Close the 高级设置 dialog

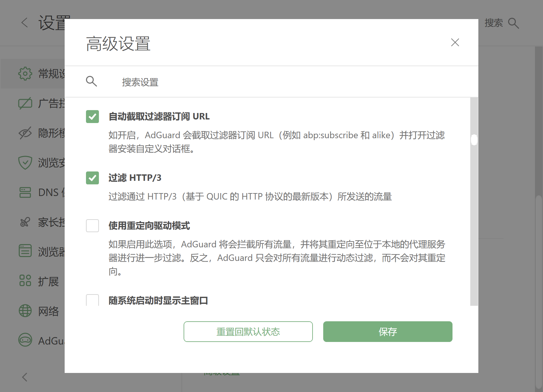click(455, 42)
